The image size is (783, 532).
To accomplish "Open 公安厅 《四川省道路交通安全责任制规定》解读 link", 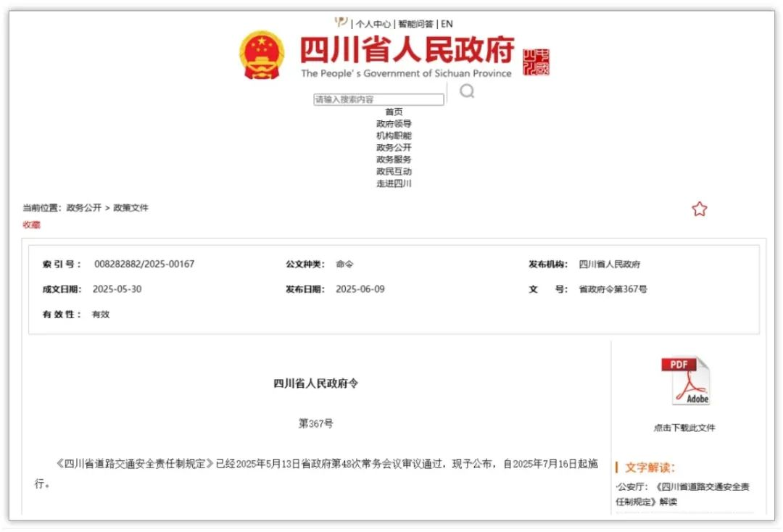I will [x=683, y=494].
